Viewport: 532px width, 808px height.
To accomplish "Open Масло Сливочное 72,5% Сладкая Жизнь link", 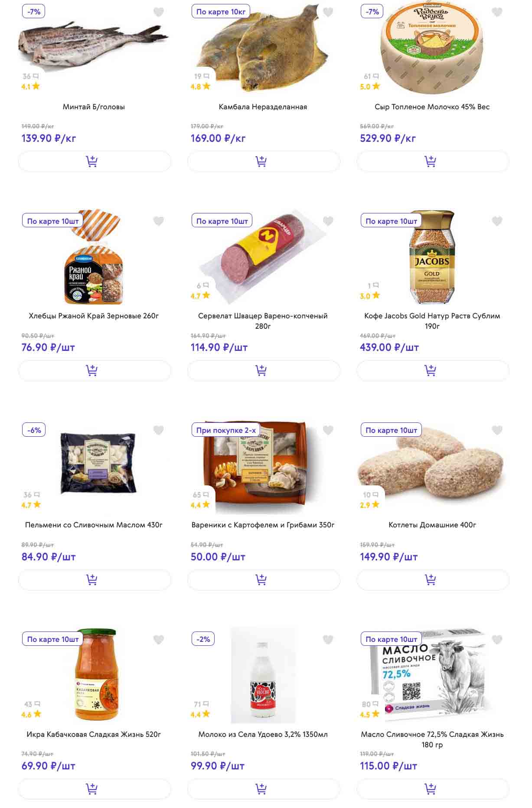I will pyautogui.click(x=432, y=739).
